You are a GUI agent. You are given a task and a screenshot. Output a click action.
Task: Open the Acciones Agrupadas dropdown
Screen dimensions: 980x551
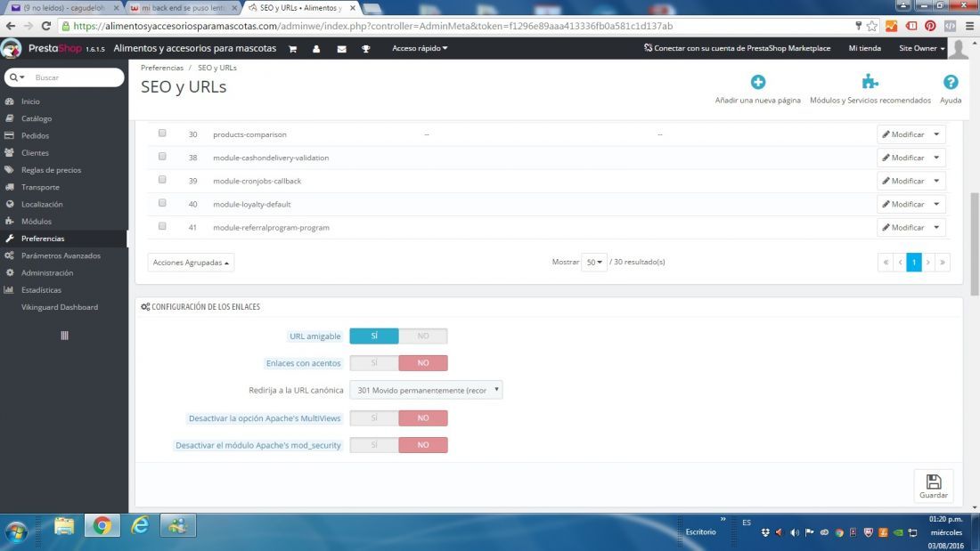(191, 263)
